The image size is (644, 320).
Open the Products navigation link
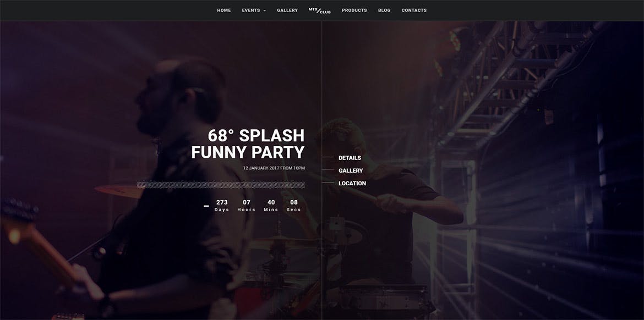click(354, 10)
